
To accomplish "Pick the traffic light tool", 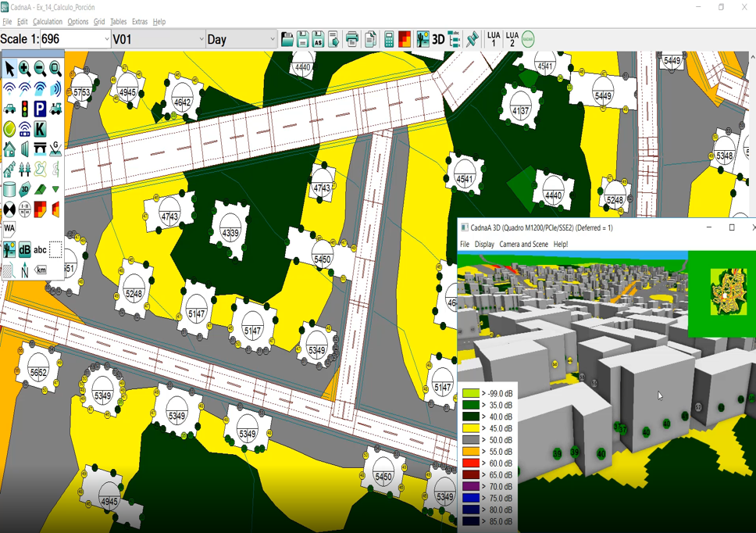I will (25, 109).
